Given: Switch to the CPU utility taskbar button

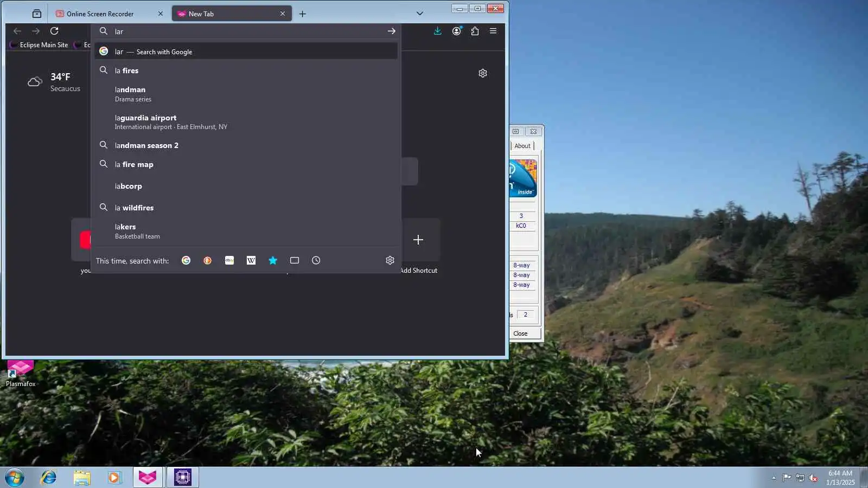Looking at the screenshot, I should (183, 478).
